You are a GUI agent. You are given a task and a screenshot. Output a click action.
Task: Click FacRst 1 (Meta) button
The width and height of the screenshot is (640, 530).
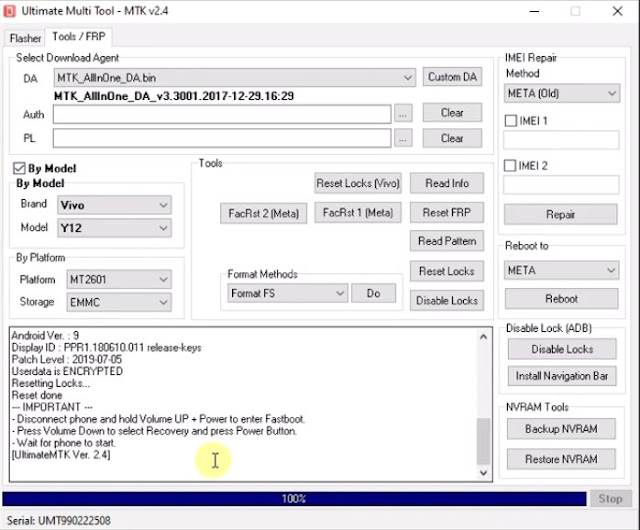358,213
